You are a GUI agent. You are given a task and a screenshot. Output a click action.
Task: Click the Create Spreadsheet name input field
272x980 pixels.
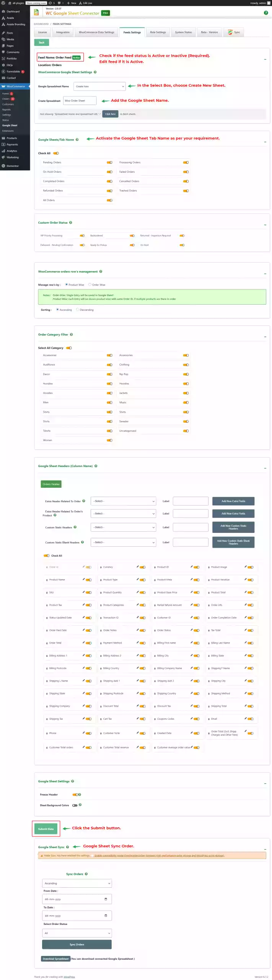80,101
